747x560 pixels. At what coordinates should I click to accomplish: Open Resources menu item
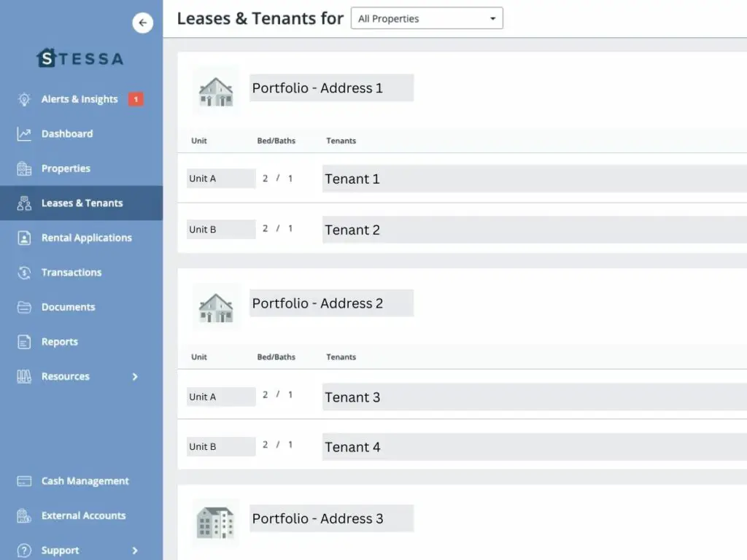[65, 377]
